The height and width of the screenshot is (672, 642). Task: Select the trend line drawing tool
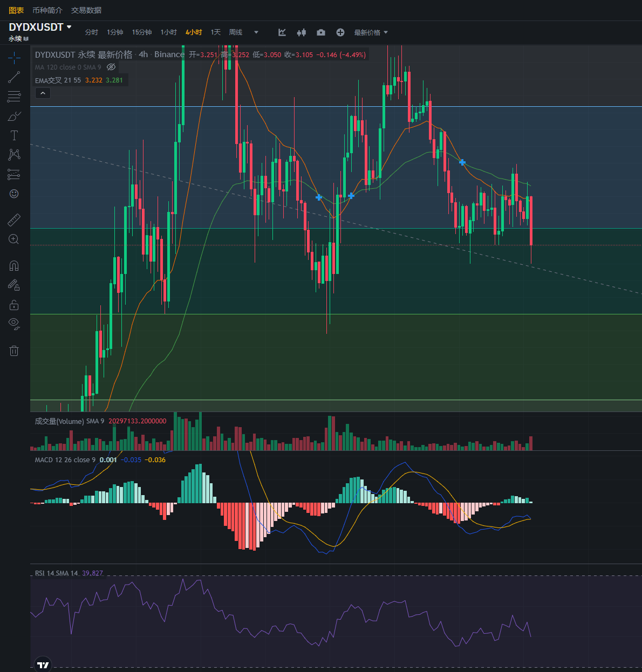[14, 77]
